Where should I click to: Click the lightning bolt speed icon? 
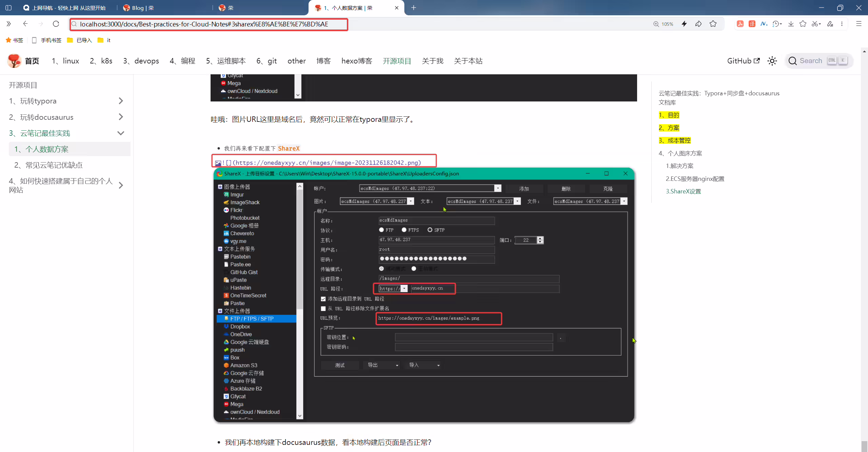pos(684,24)
